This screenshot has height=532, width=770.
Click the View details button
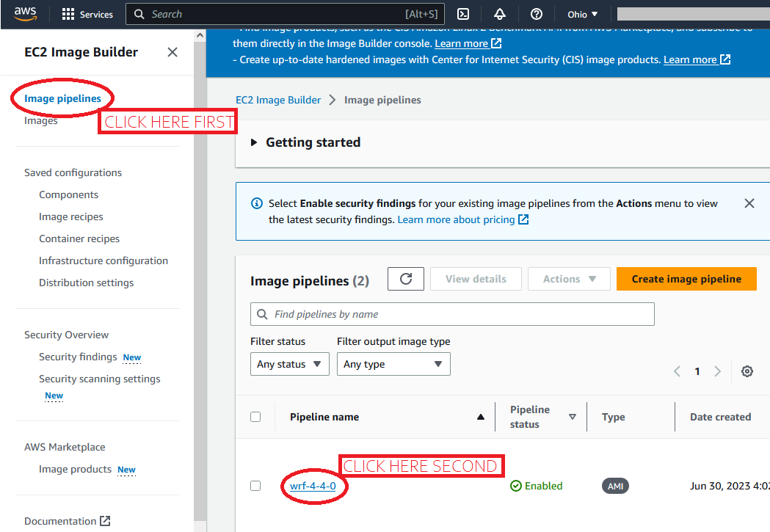pos(476,279)
